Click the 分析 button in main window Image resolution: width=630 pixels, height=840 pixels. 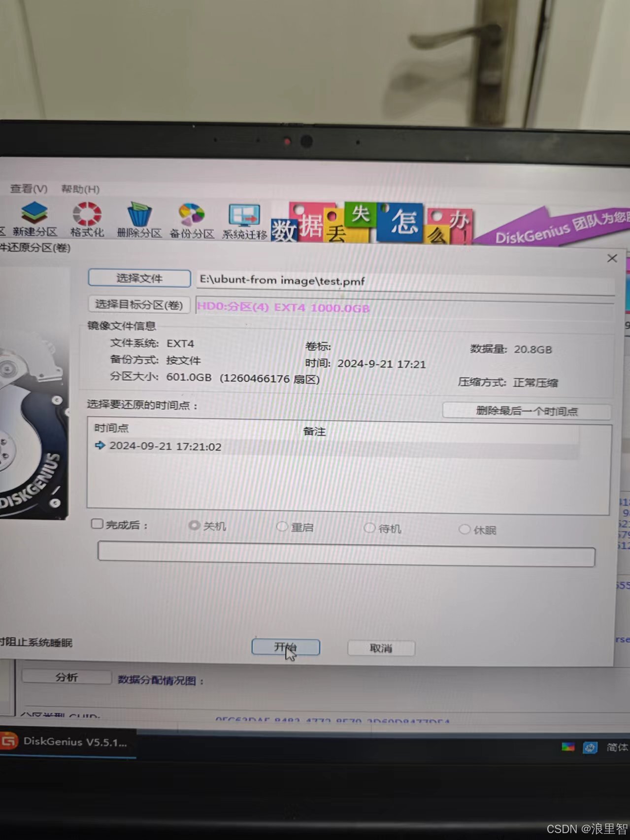[x=66, y=678]
